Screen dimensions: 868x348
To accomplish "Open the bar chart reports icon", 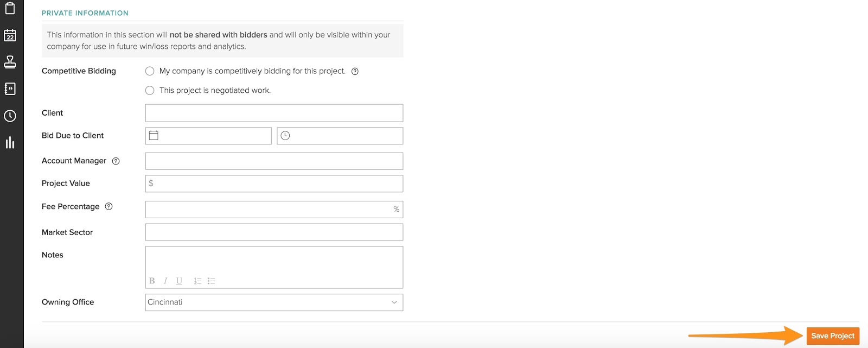I will [10, 143].
